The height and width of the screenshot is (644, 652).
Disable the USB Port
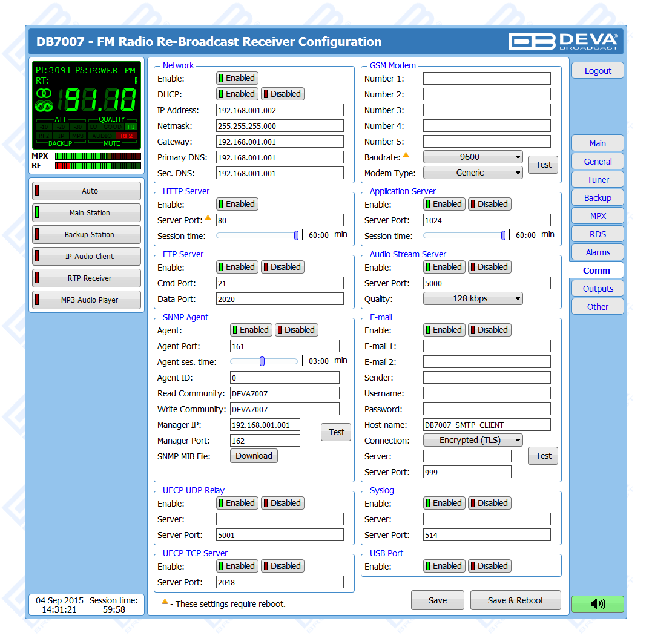click(x=489, y=566)
